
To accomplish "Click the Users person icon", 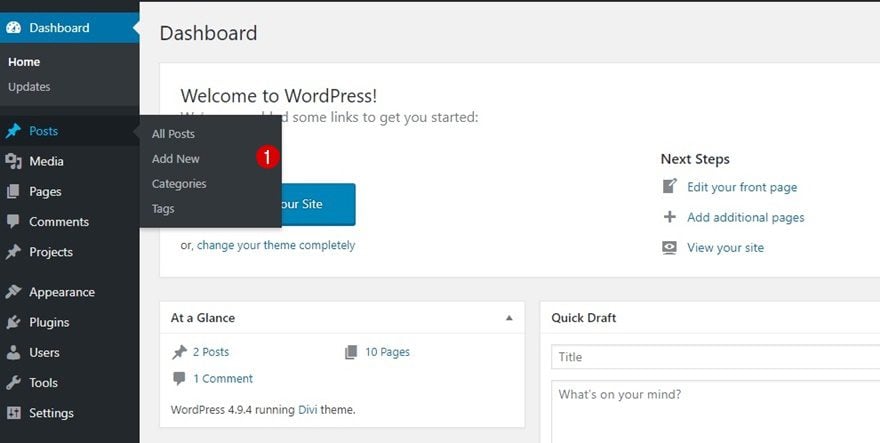I will (x=13, y=353).
